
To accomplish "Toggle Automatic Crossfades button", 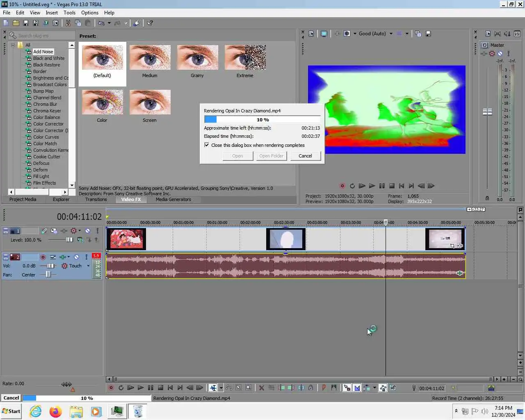I will point(357,388).
